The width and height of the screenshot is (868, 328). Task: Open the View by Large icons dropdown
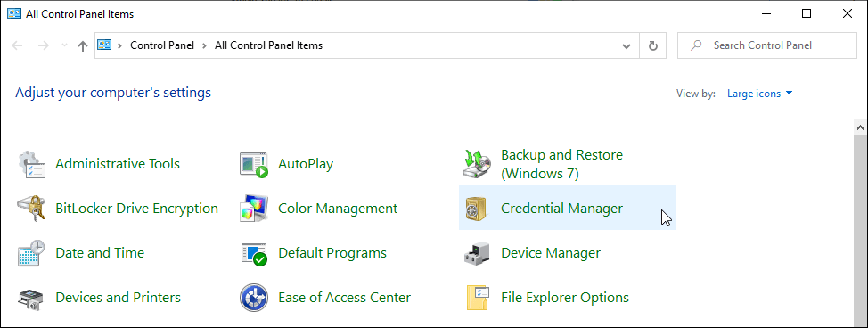pyautogui.click(x=759, y=94)
